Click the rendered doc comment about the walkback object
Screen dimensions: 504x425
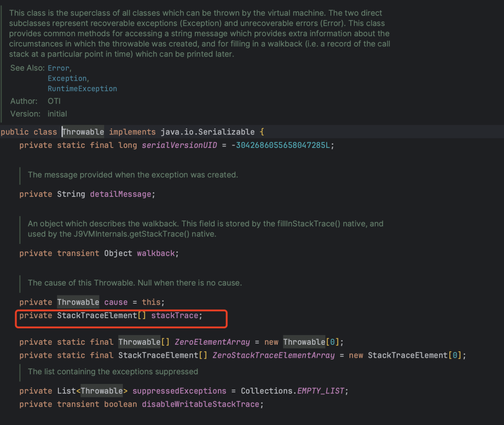[205, 229]
